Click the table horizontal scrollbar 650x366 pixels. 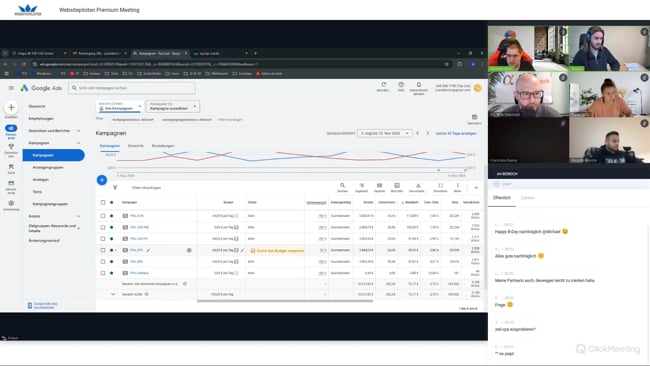(x=285, y=301)
